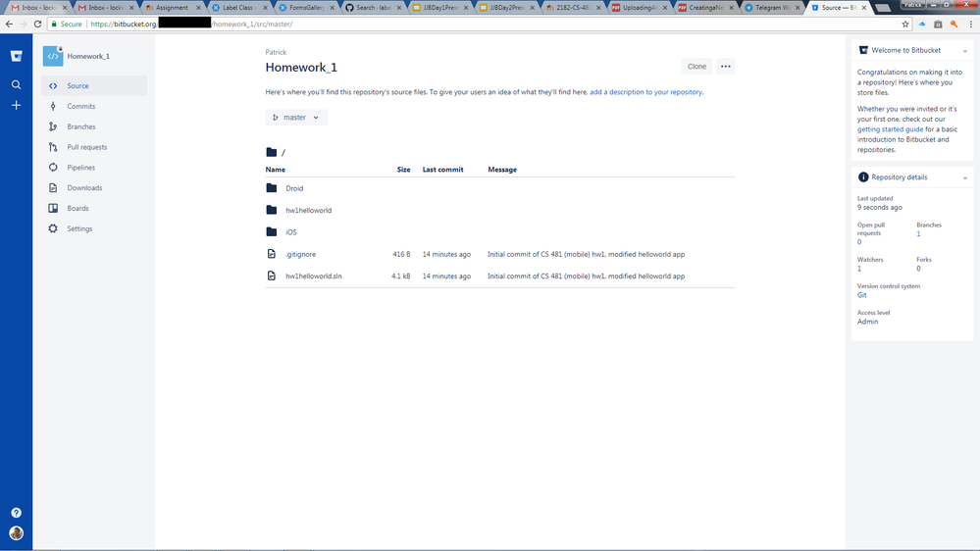Click the Bitbucket logo icon in sidebar

[x=17, y=56]
